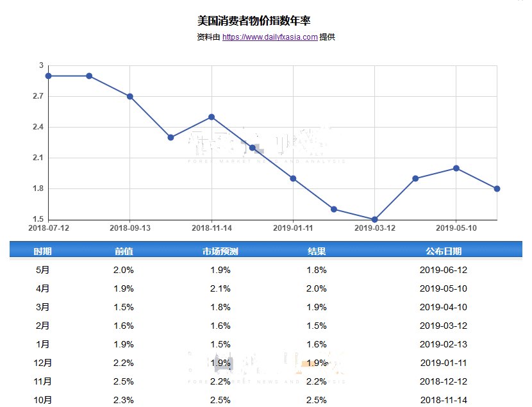Click the chart title 美国消费者物价指数年率
The width and height of the screenshot is (532, 407).
[x=254, y=21]
